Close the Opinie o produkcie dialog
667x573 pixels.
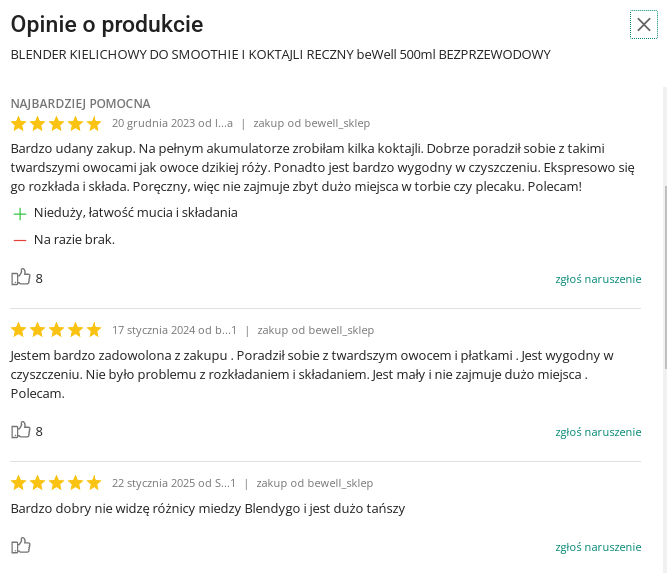click(x=644, y=25)
